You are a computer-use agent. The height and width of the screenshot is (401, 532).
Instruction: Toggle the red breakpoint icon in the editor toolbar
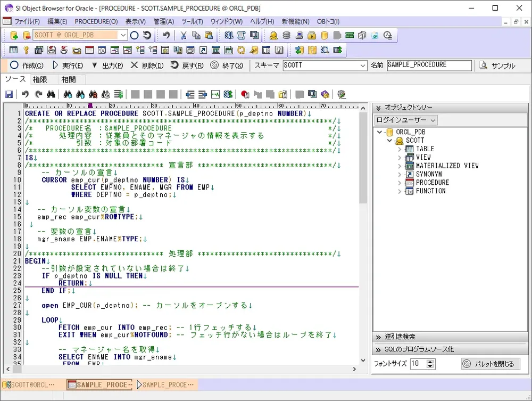coord(245,94)
